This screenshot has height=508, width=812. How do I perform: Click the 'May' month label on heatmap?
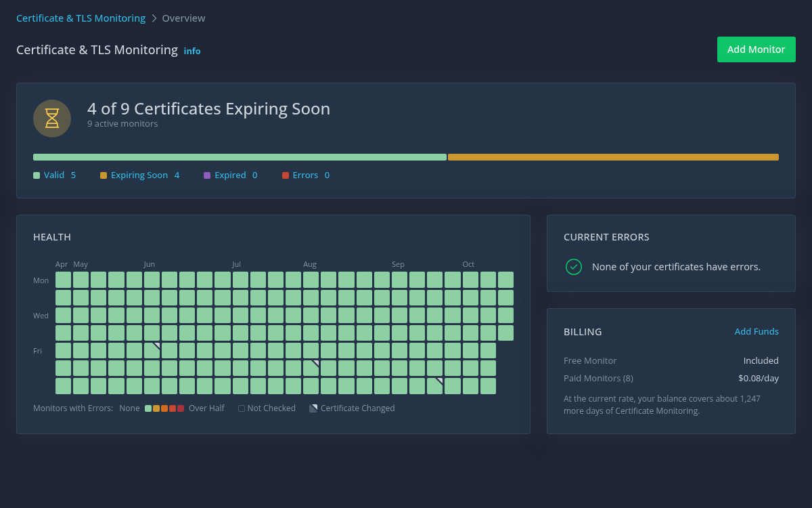[x=81, y=264]
